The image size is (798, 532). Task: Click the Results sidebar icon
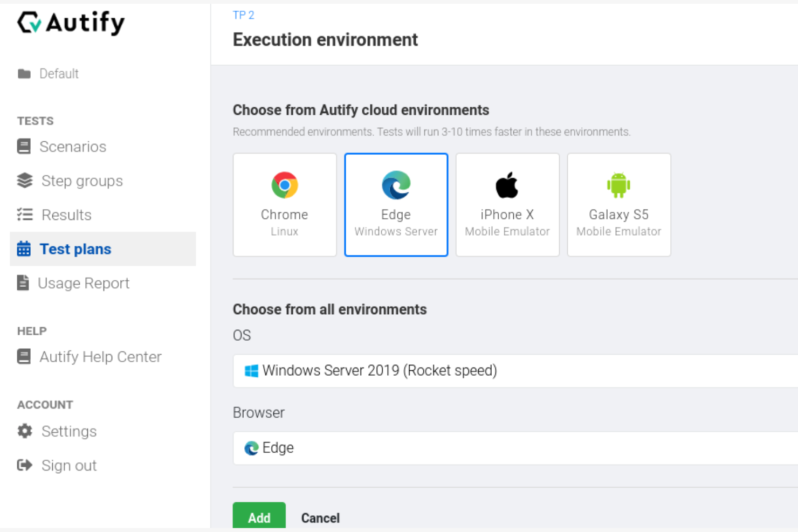pos(24,215)
